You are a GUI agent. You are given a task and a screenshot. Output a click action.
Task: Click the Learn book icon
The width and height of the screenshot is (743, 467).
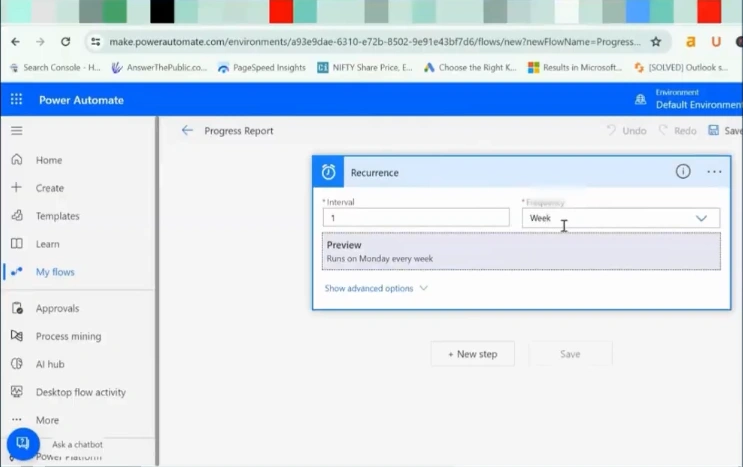tap(17, 243)
